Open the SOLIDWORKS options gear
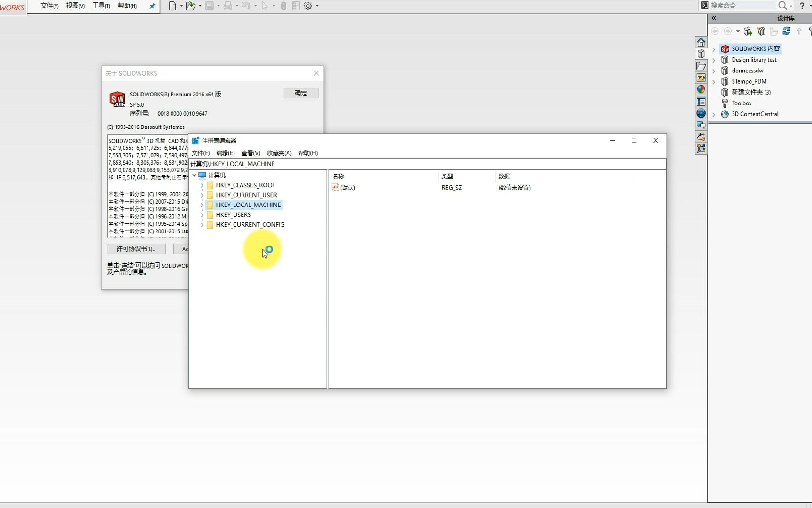Screen dimensions: 812x508 pos(308,6)
